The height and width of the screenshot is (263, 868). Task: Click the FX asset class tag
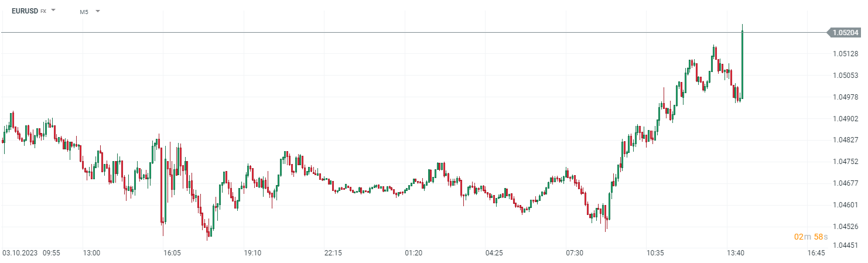[x=43, y=11]
